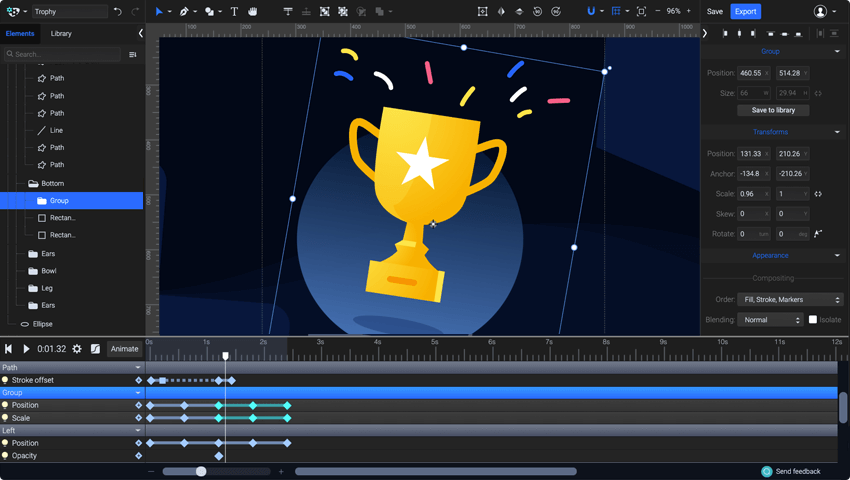Click the Trophy project name field

69,11
